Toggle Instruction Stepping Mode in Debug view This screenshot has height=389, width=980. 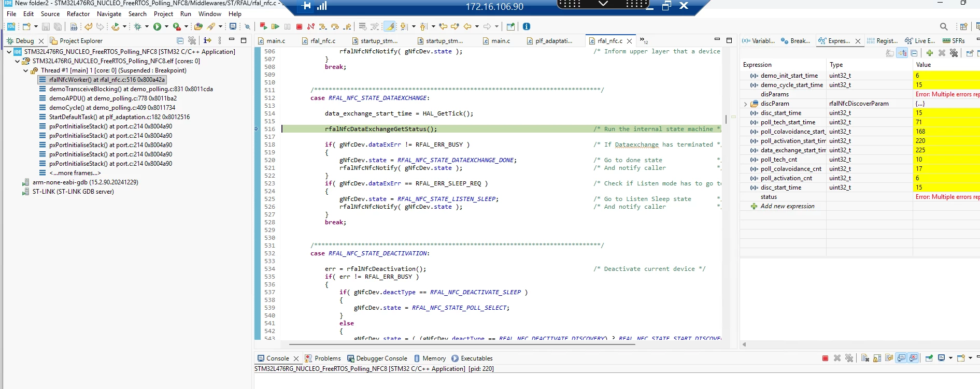point(207,40)
